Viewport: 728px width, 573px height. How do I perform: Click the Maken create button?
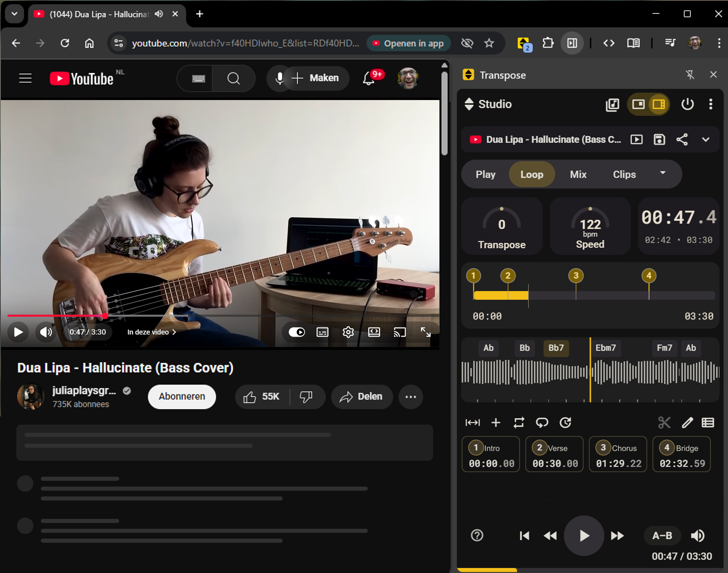pos(316,78)
